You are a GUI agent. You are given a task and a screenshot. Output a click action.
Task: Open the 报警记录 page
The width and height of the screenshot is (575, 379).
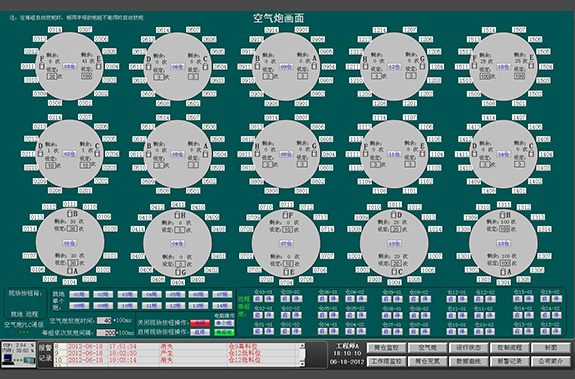click(509, 361)
